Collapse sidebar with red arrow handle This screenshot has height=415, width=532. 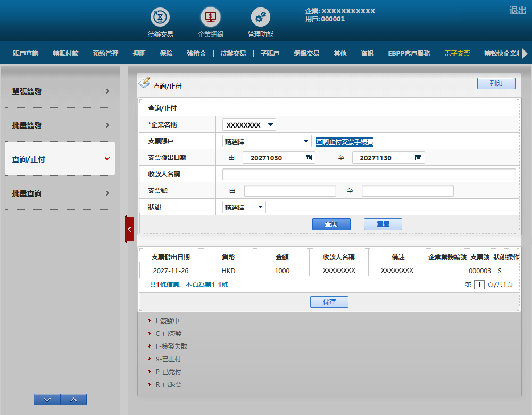point(129,229)
